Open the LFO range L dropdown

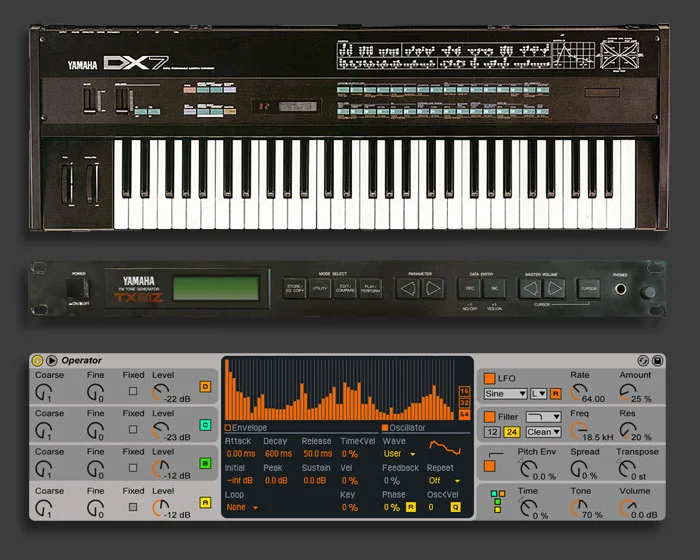click(x=539, y=393)
